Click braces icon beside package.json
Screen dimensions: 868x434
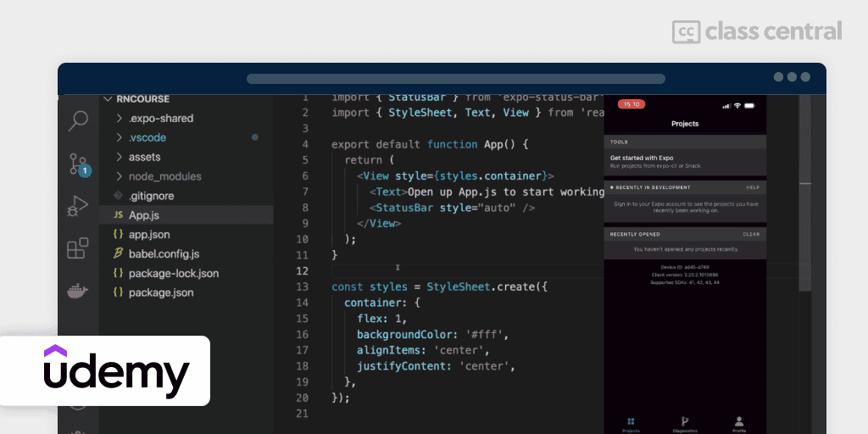(118, 292)
